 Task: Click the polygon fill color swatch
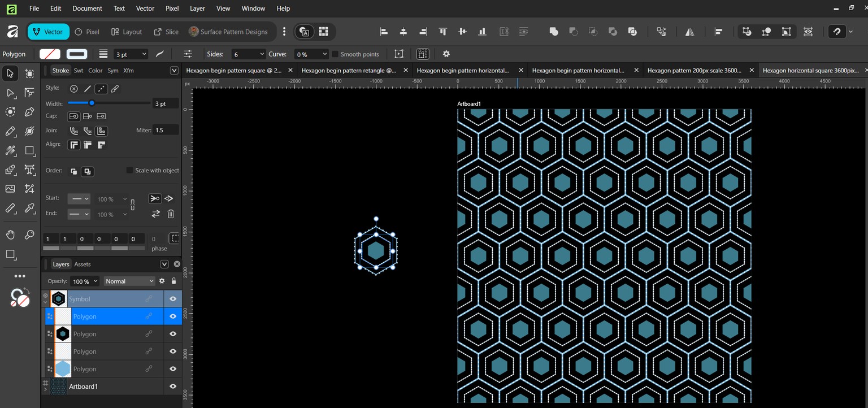coord(50,54)
